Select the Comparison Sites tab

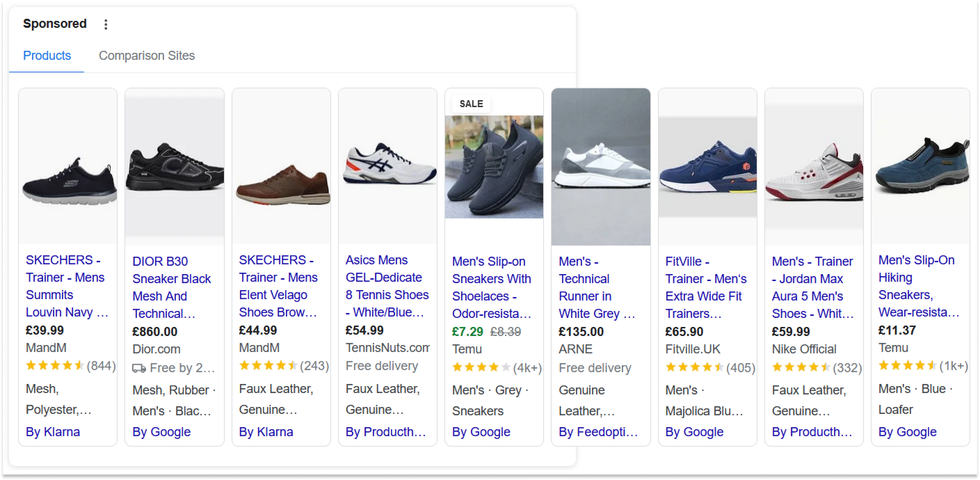point(146,56)
